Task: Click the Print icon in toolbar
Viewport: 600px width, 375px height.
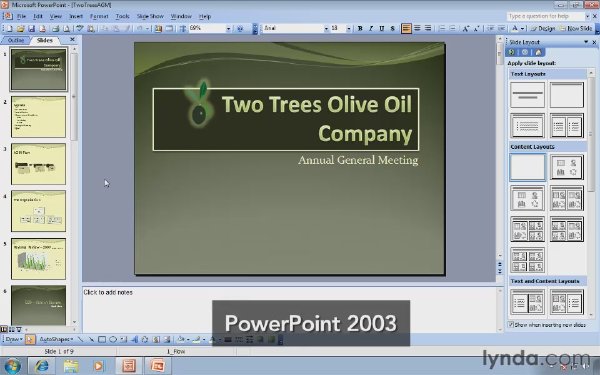Action: pyautogui.click(x=55, y=29)
